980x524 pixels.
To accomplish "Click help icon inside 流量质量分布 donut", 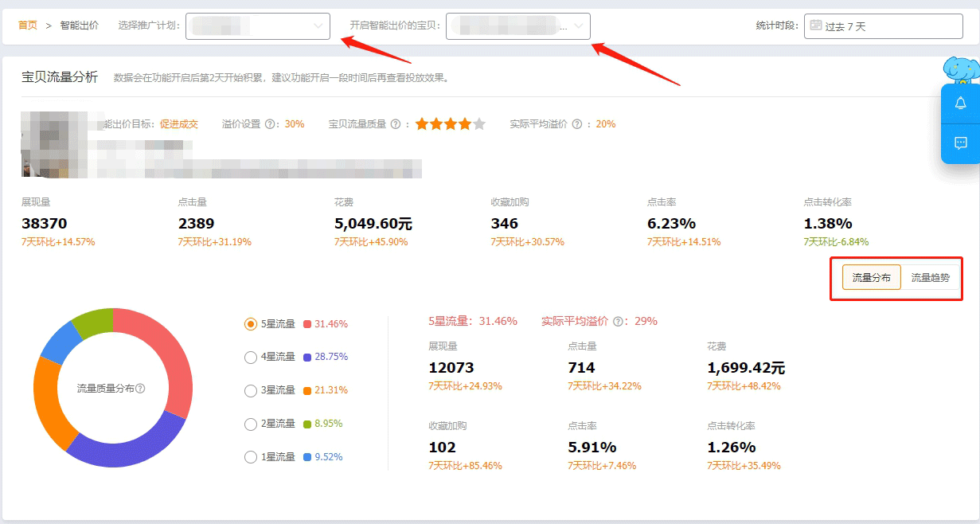I will [x=141, y=389].
